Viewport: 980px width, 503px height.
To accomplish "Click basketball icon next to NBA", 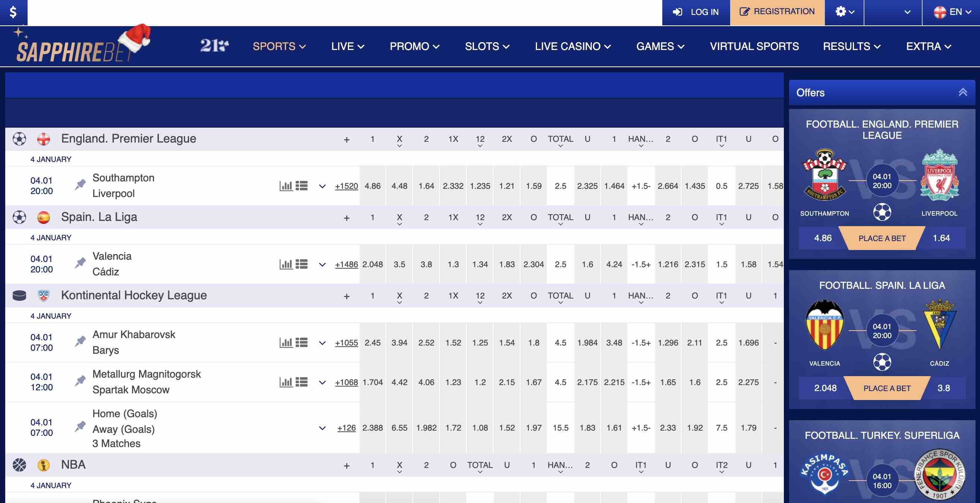I will [19, 465].
